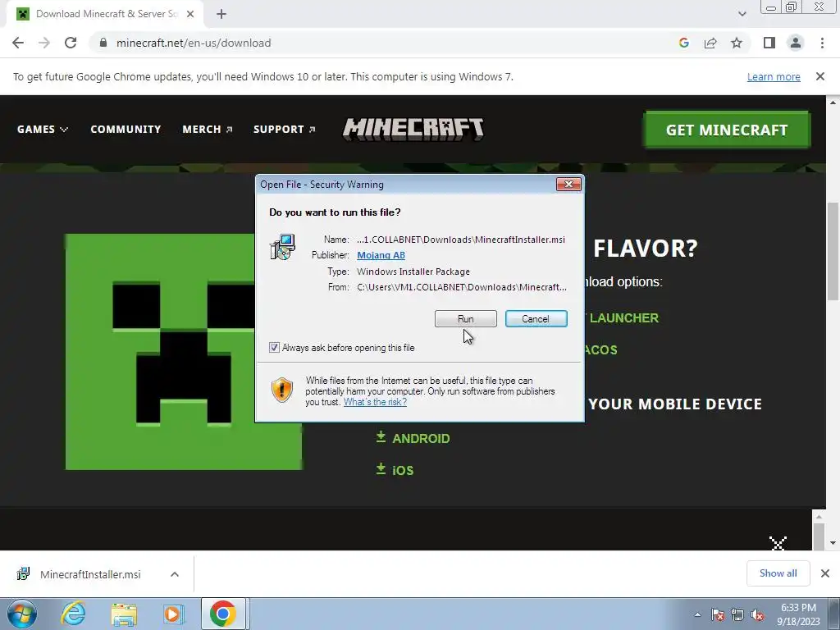
Task: Expand the GAMES navigation menu
Action: coord(43,129)
